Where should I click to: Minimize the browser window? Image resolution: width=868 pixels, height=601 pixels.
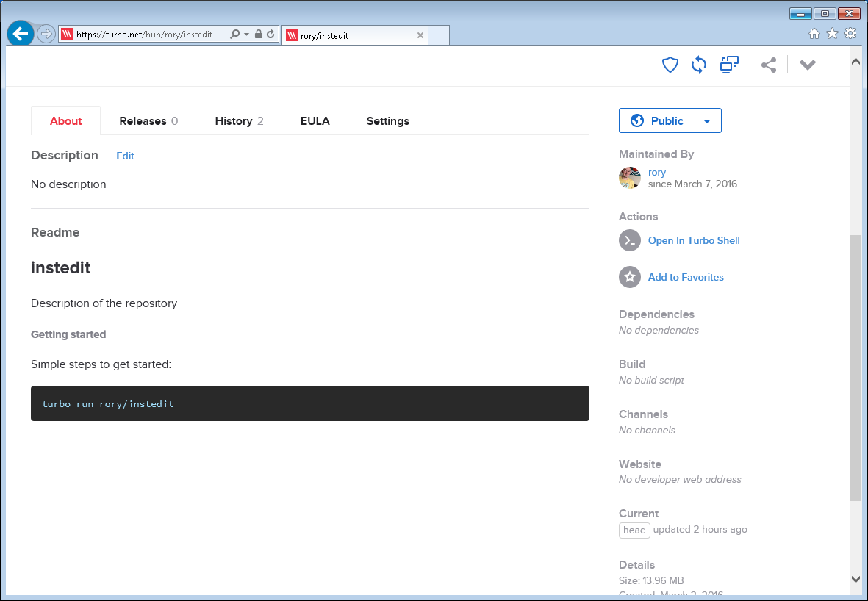point(800,14)
